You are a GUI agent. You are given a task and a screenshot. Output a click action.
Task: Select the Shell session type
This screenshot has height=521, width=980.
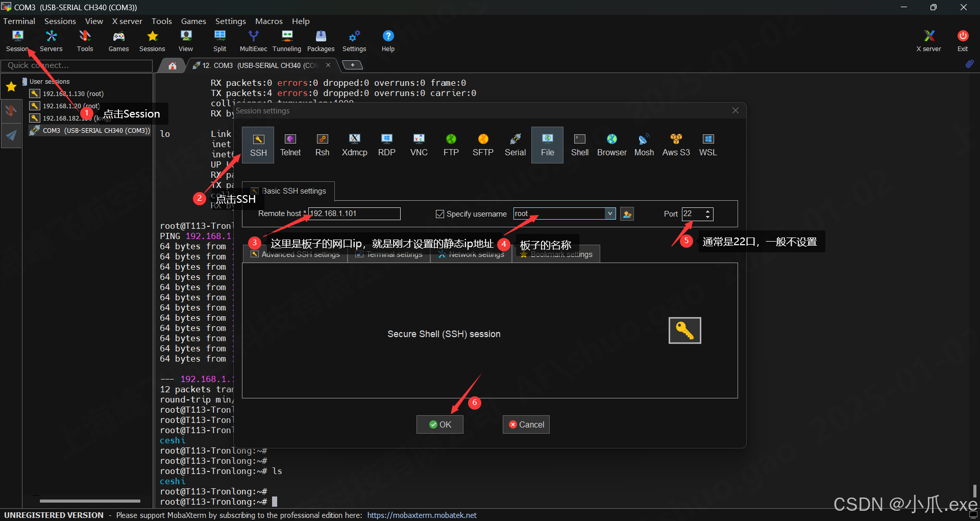tap(580, 145)
